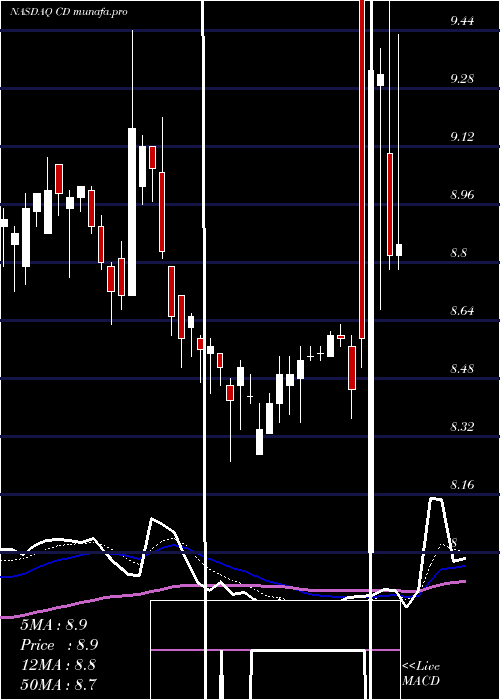
Task: Click the '5MA : 8.9' legend value
Action: [54, 625]
